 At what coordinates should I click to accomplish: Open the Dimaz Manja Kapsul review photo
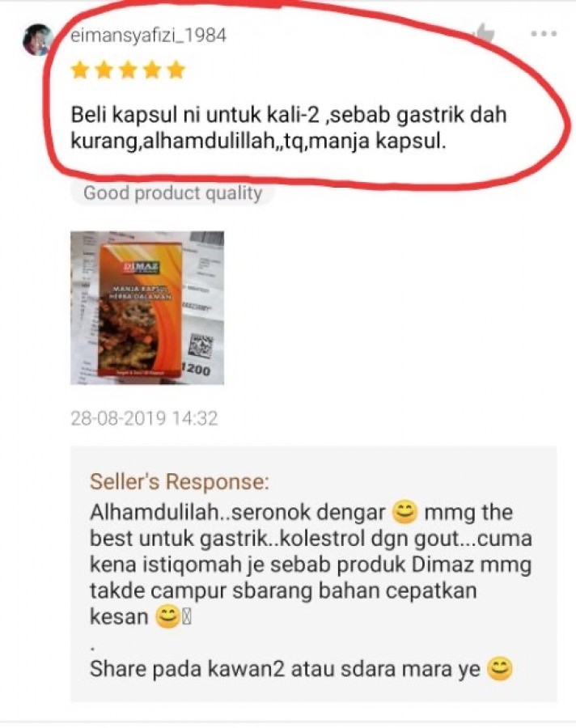[146, 308]
